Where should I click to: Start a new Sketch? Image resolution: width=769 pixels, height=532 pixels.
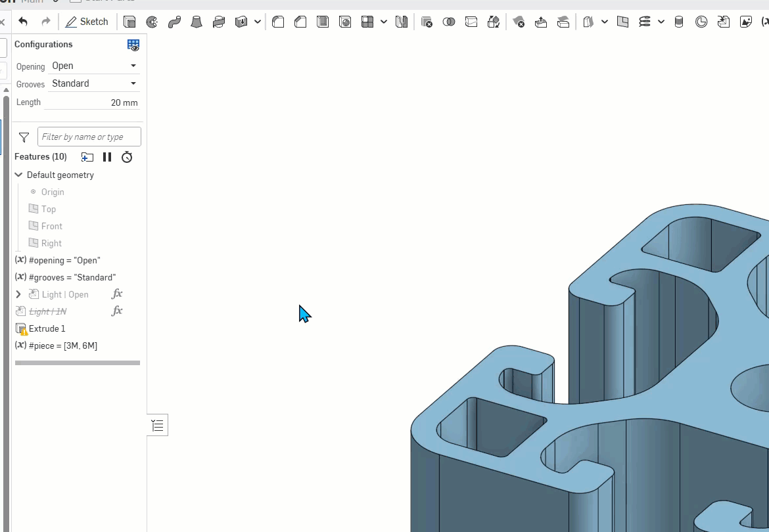click(x=87, y=22)
